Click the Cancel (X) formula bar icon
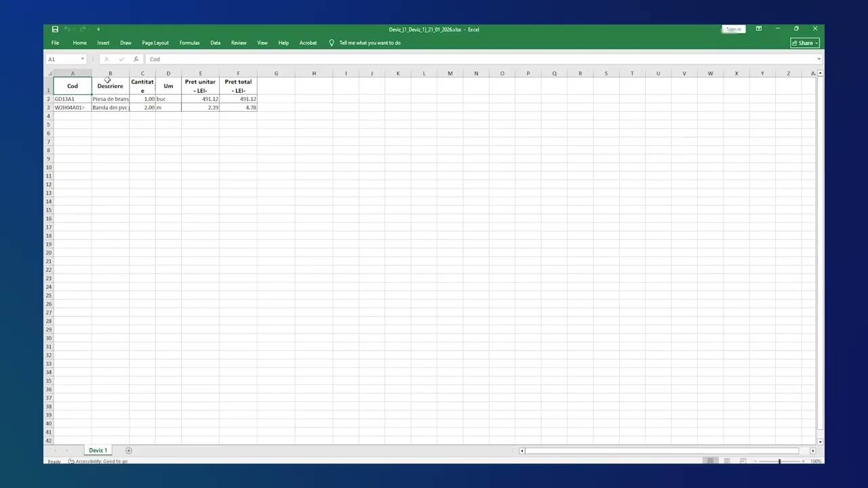Viewport: 868px width, 488px height. [106, 59]
